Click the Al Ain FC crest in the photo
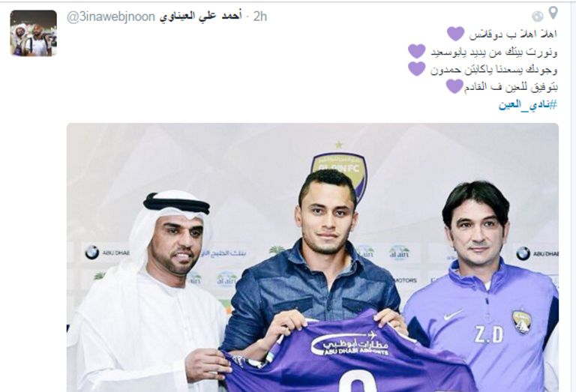 [339, 172]
